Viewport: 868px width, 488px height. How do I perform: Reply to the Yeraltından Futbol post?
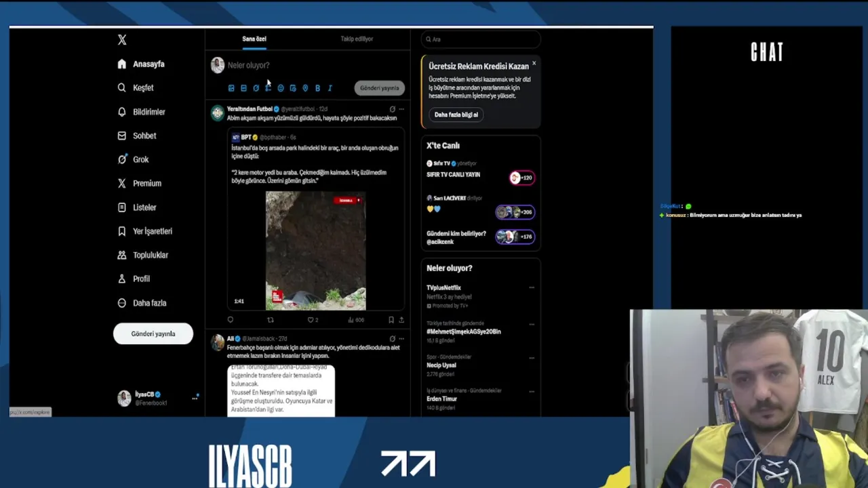(231, 320)
